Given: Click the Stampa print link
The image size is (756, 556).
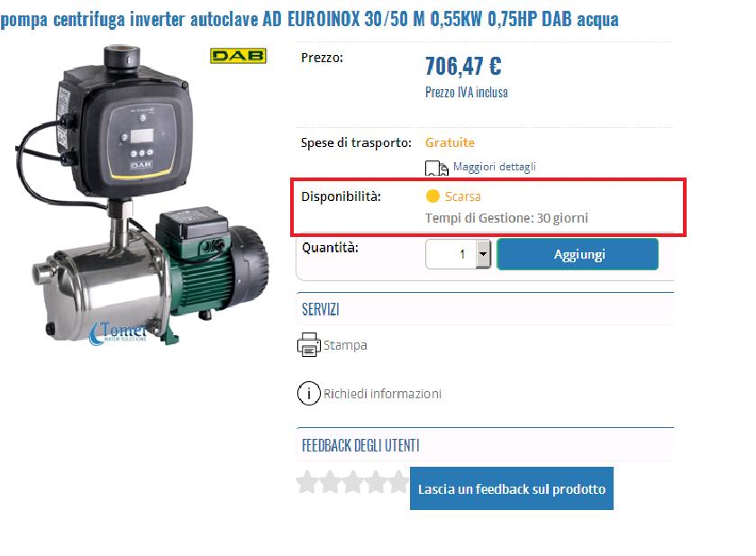Looking at the screenshot, I should click(x=345, y=345).
